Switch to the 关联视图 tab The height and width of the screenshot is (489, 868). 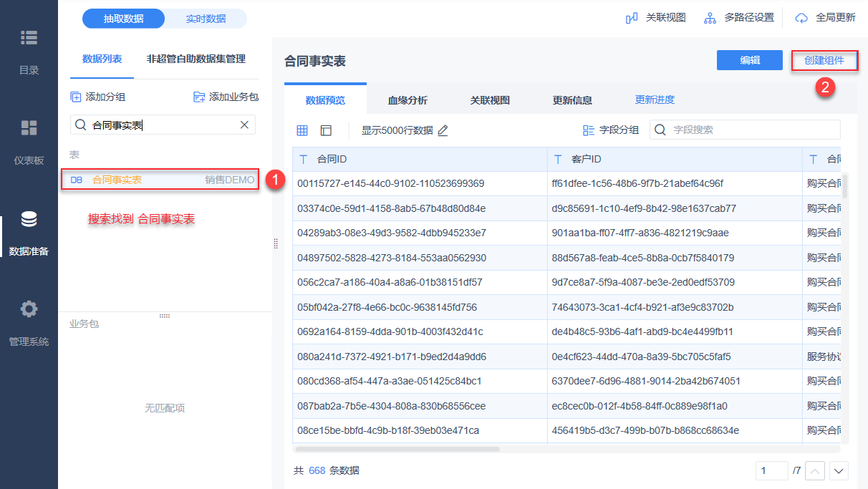490,100
